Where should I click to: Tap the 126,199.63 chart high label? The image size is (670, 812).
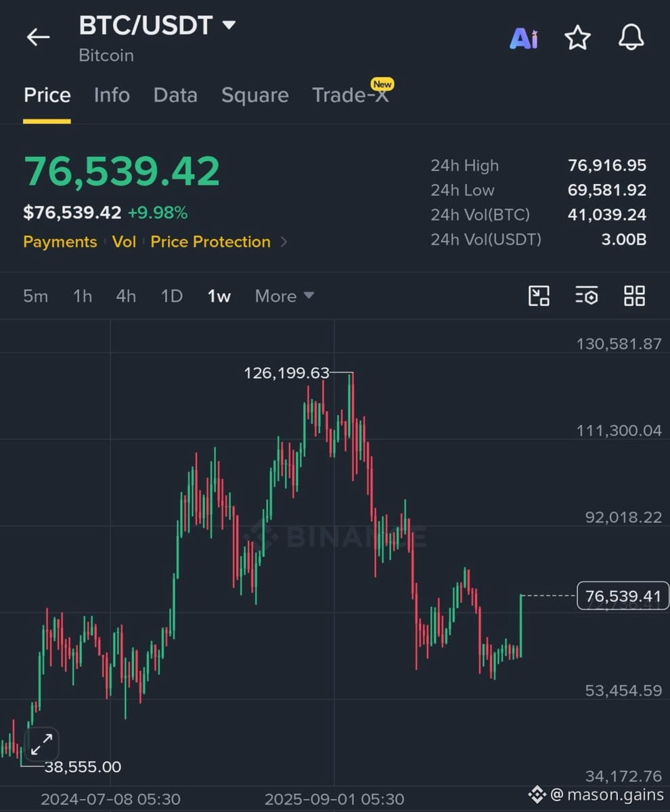(x=286, y=372)
